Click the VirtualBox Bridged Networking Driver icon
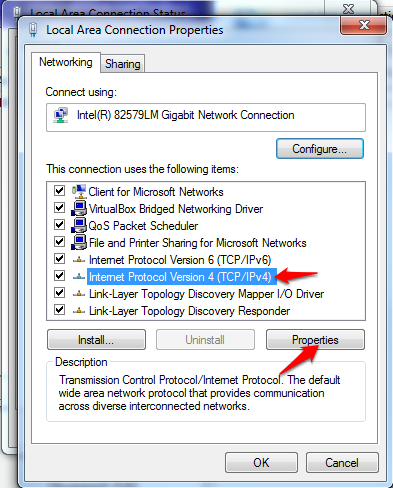The height and width of the screenshot is (488, 393). 79,209
